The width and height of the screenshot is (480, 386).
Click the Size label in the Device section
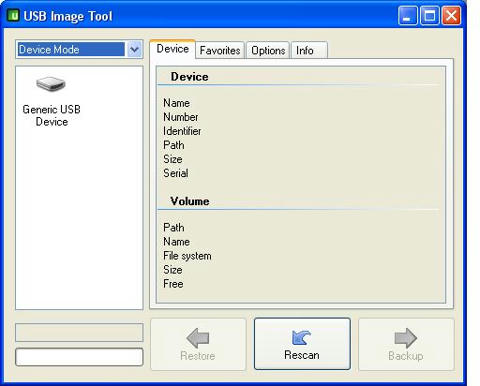coord(173,159)
